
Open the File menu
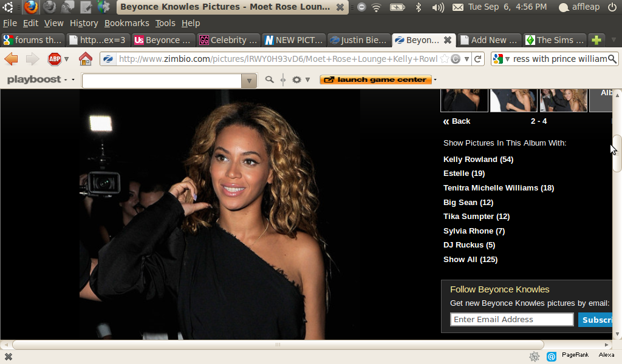pyautogui.click(x=10, y=24)
